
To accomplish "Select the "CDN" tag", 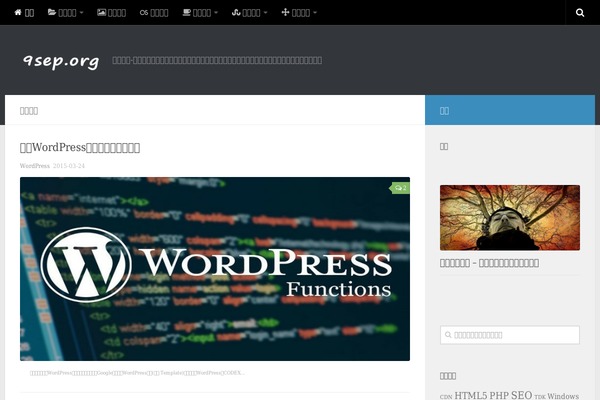I will click(446, 397).
